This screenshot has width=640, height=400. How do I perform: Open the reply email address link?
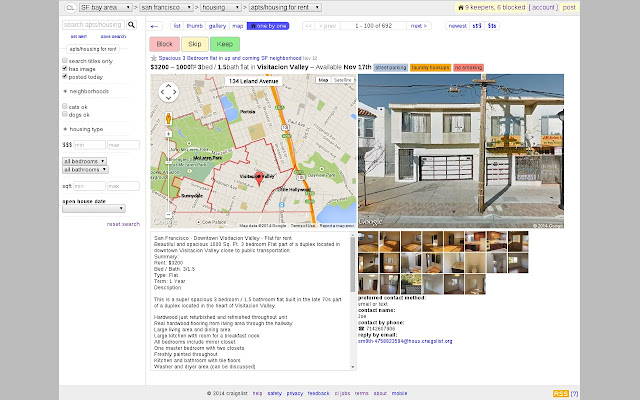(x=405, y=341)
